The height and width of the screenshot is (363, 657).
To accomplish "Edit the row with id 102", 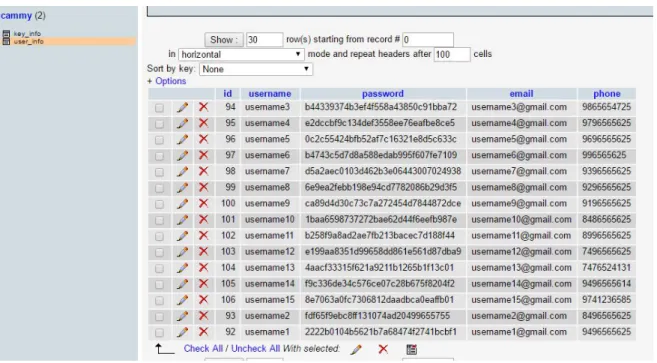I will coord(182,236).
